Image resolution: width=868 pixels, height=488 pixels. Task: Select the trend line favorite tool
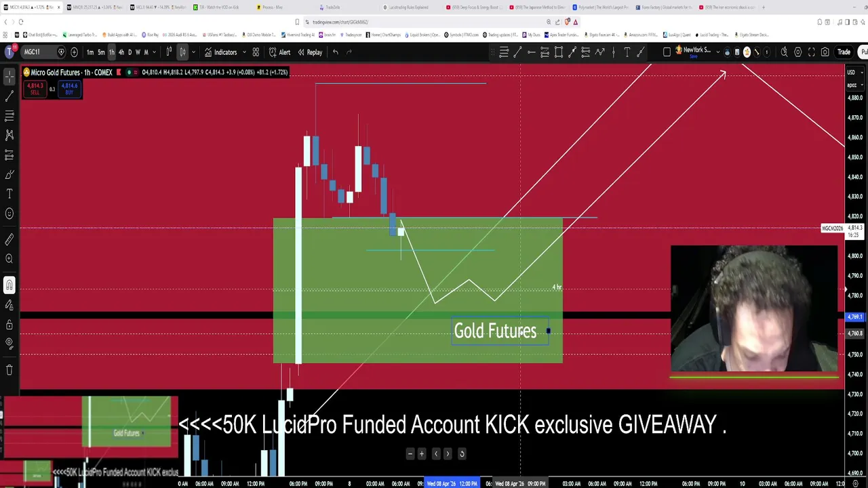coord(517,52)
